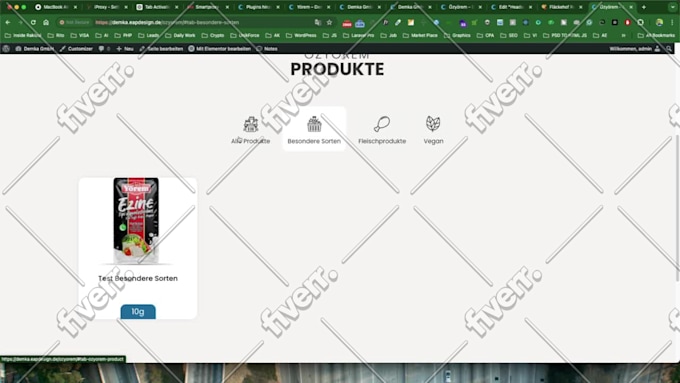
Task: Open the SEO bookmarks folder
Action: point(509,35)
